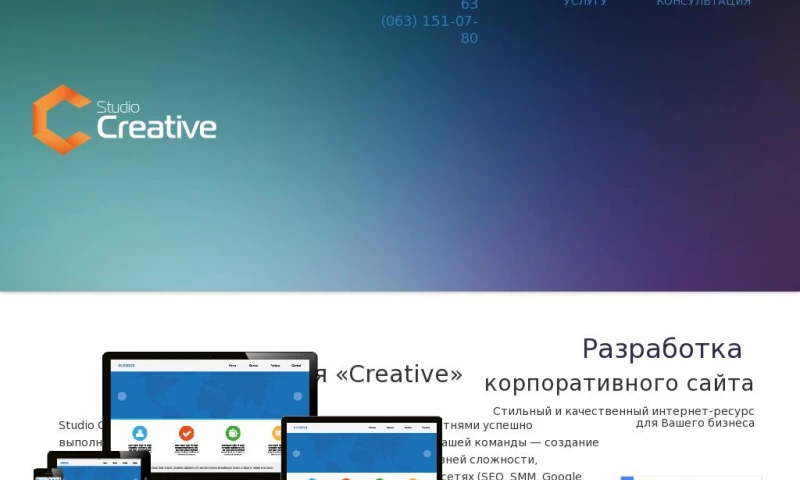Click the large monitor's blue banner
This screenshot has width=800, height=480.
click(x=210, y=395)
